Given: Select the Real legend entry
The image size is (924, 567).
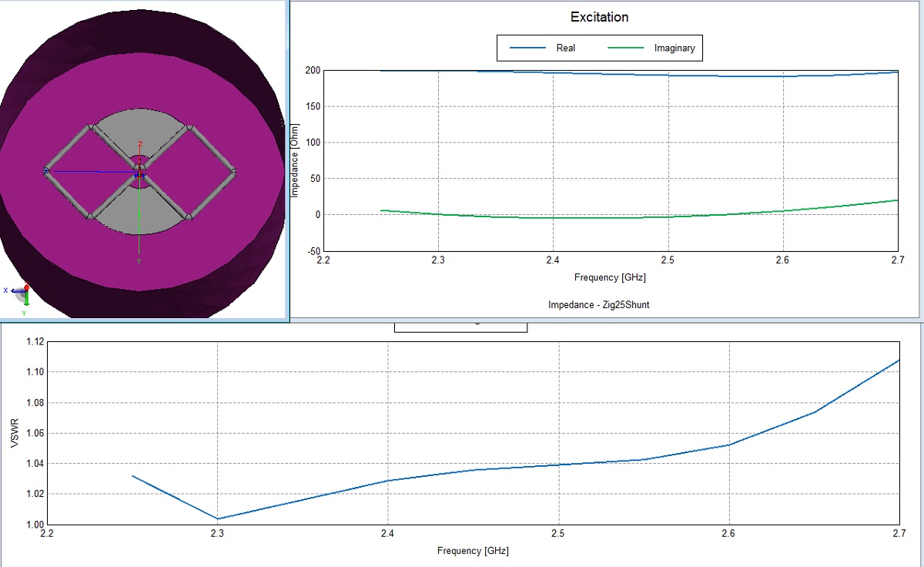Looking at the screenshot, I should pyautogui.click(x=565, y=48).
